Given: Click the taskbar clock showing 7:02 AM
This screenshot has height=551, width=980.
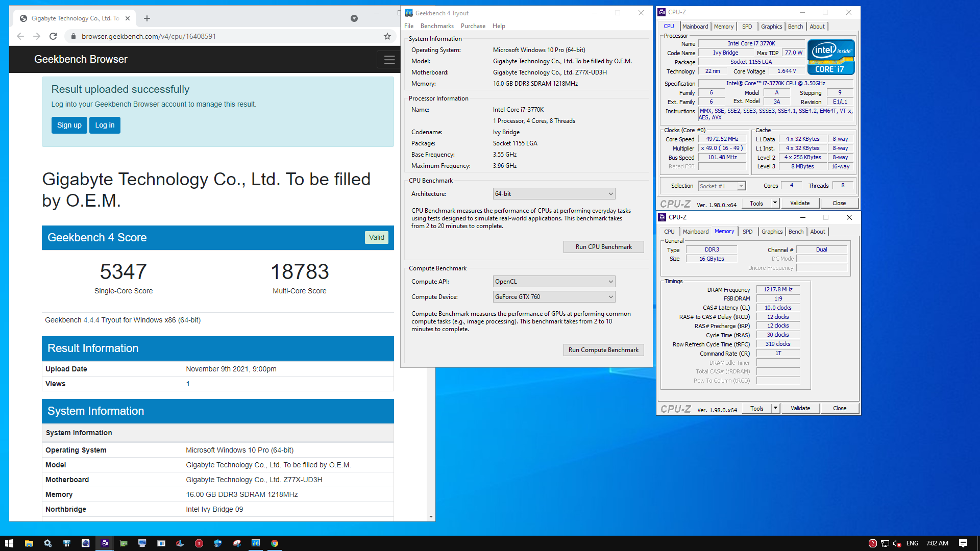Looking at the screenshot, I should coord(937,543).
